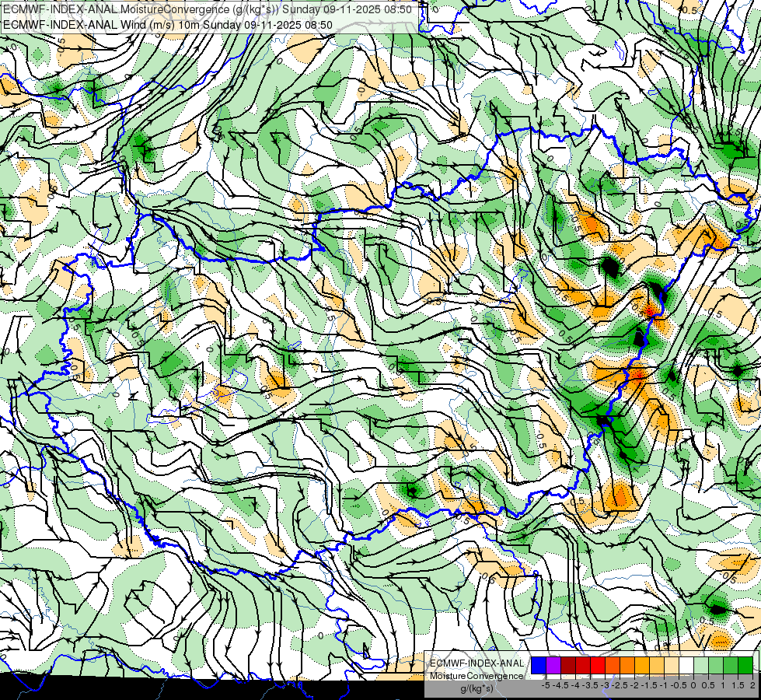
Task: Pick the medium green swatch between 1 and 1.5
Action: point(731,665)
